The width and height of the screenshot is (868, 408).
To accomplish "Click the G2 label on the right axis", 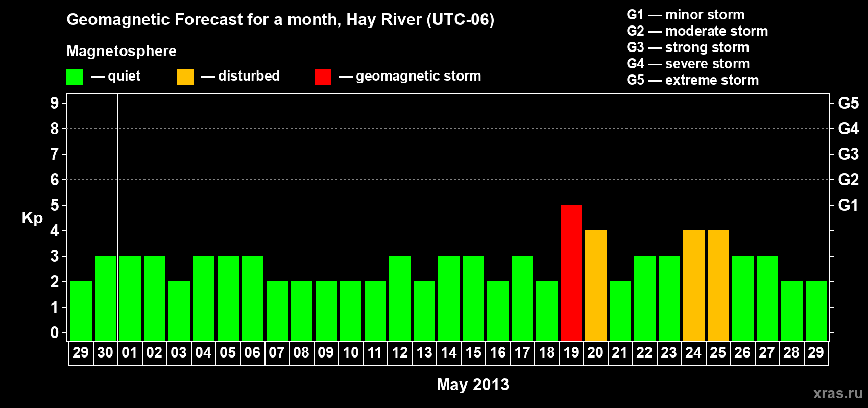I will 849,180.
